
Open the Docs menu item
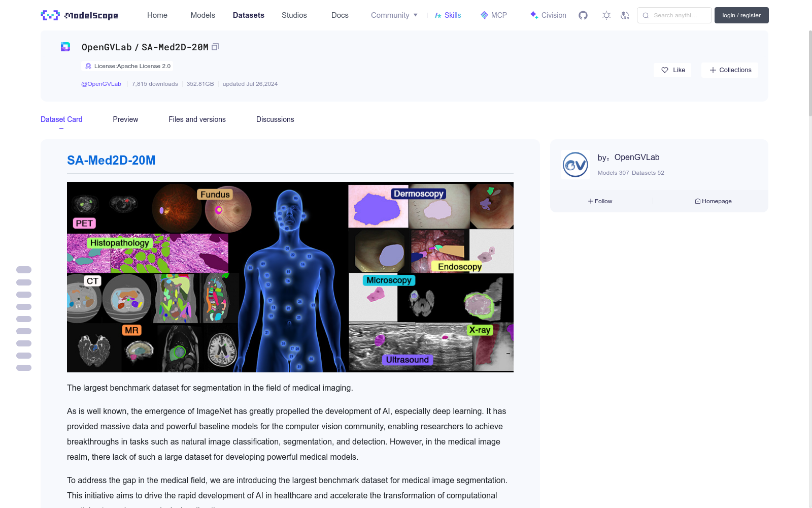click(340, 15)
